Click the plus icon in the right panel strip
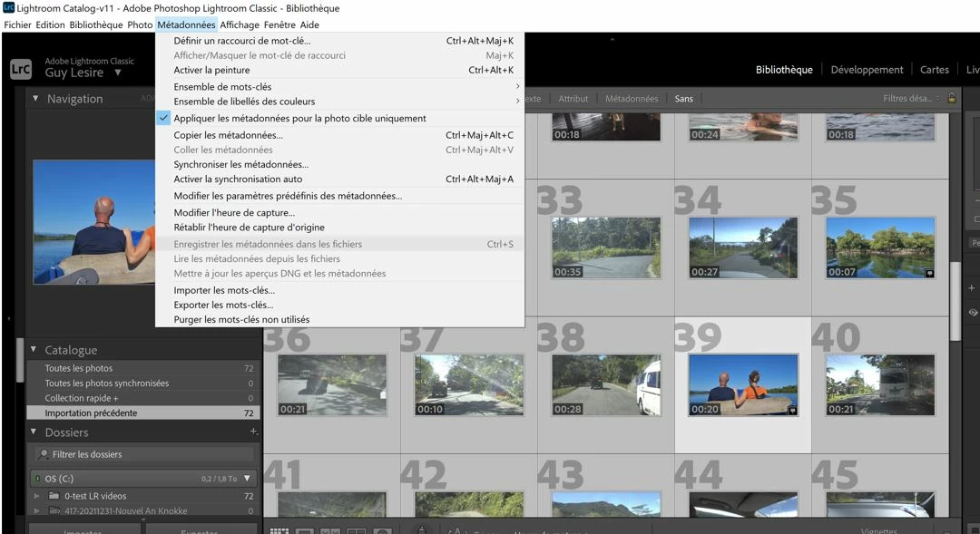Screen dimensions: 980x534 click(x=971, y=288)
